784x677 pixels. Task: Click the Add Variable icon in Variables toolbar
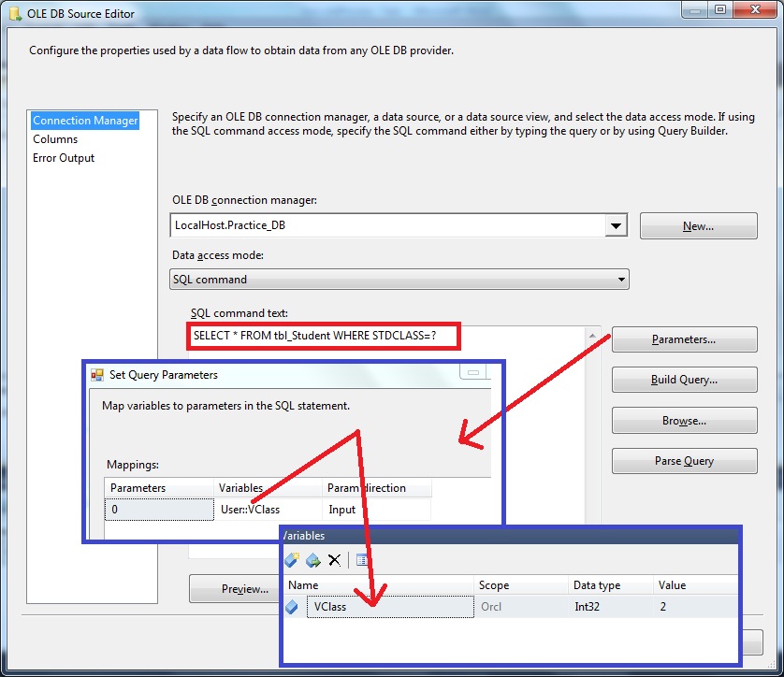pyautogui.click(x=291, y=559)
